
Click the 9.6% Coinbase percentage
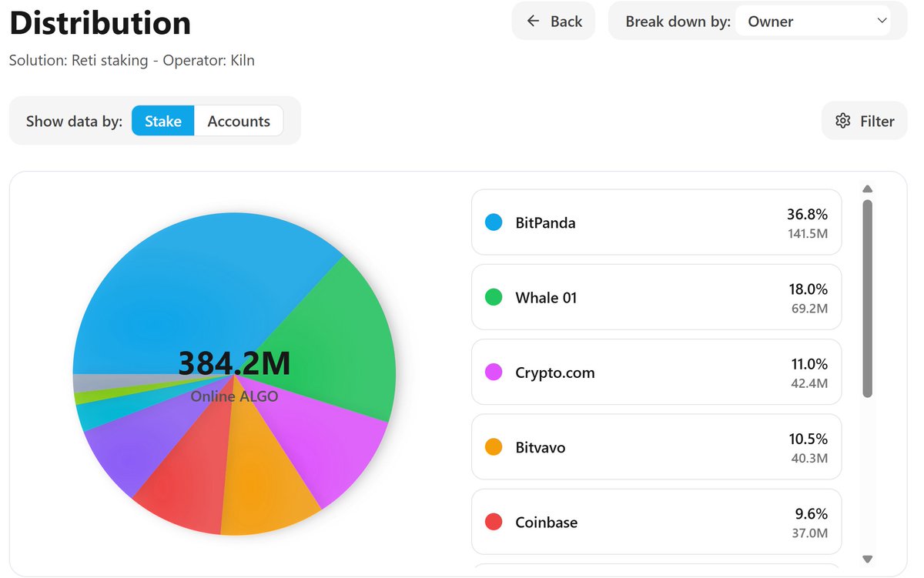[812, 513]
